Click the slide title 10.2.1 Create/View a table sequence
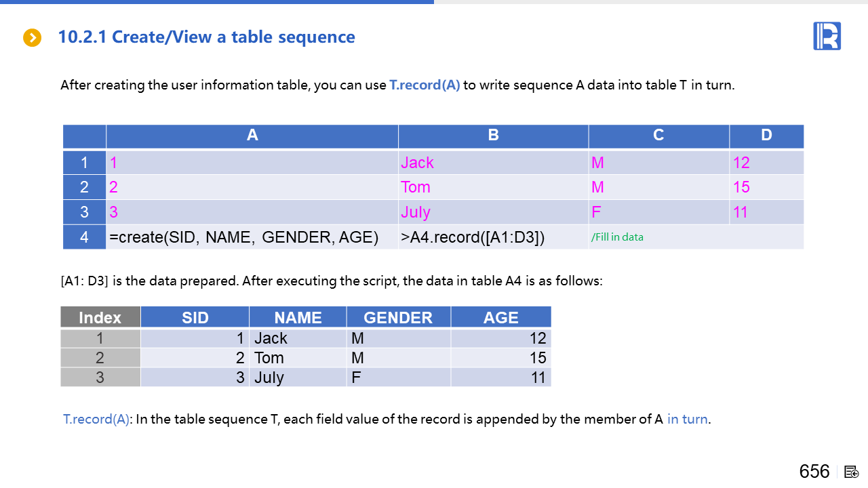 (206, 37)
